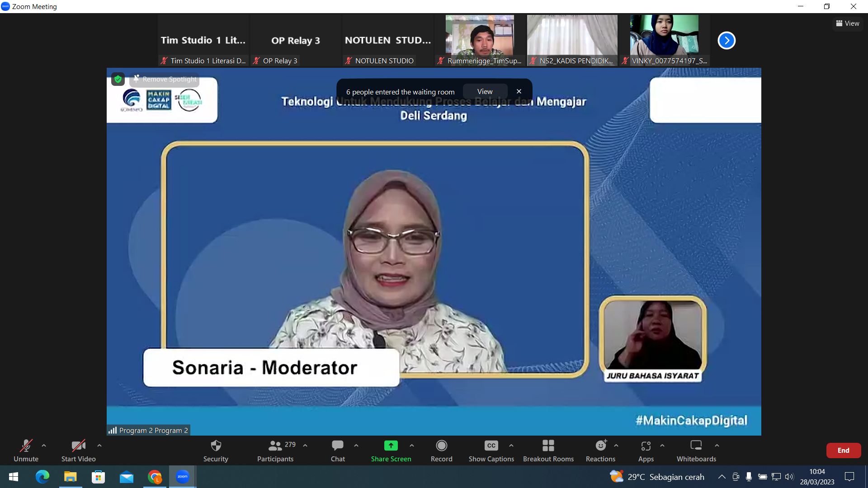868x488 pixels.
Task: Select the NOTULEN STUDIO participant tile
Action: click(388, 40)
